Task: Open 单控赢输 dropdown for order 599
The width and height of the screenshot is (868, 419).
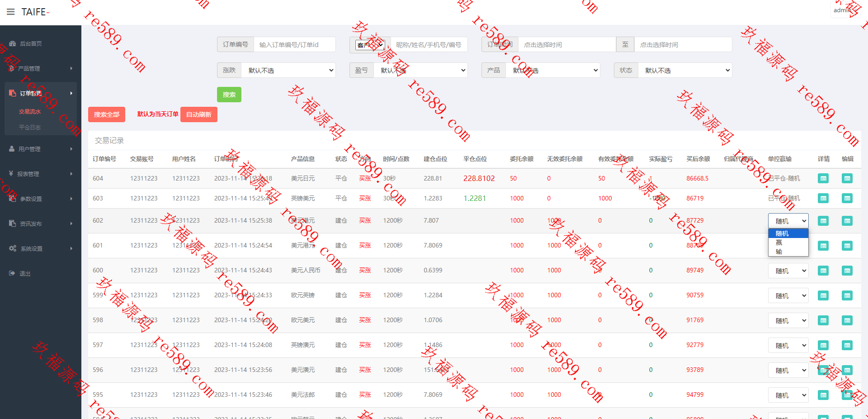Action: pos(788,295)
